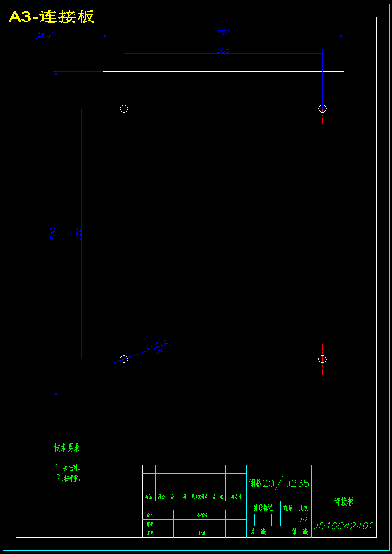Select the 500 height dimension text

coord(53,234)
